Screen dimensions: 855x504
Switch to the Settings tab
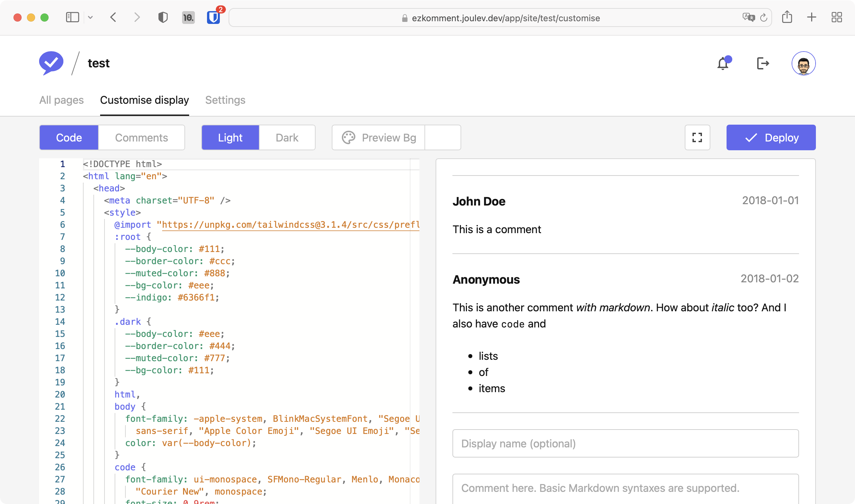[x=225, y=100]
